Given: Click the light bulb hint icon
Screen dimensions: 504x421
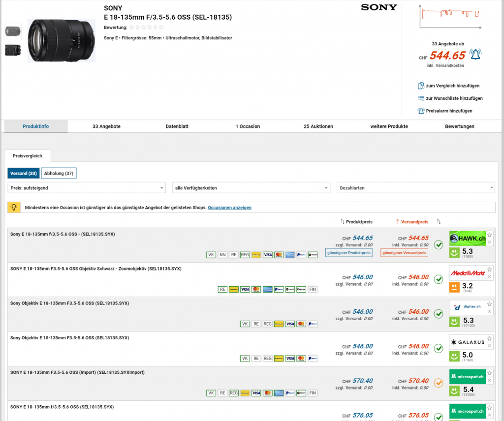Looking at the screenshot, I should [14, 208].
